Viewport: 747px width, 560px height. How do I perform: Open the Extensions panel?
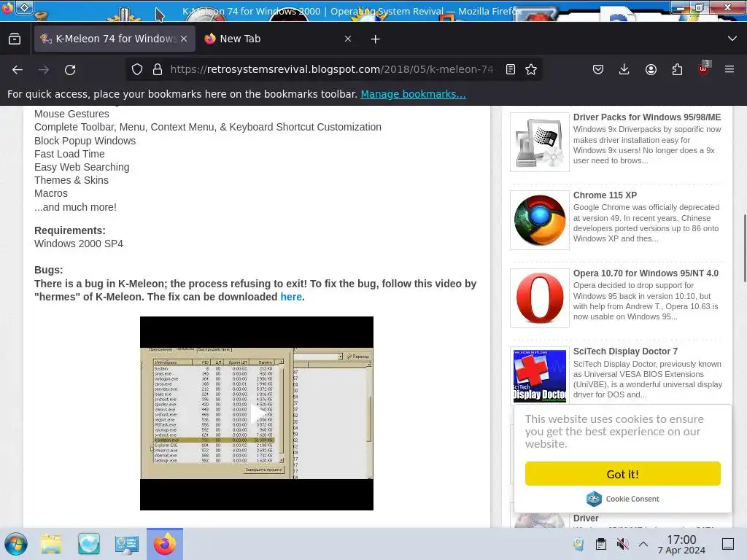tap(677, 69)
